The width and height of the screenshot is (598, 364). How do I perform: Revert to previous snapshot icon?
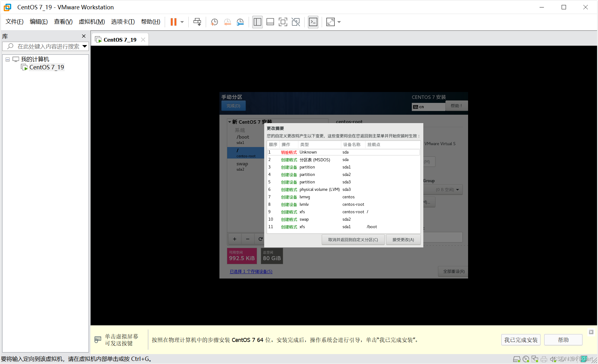pyautogui.click(x=228, y=22)
